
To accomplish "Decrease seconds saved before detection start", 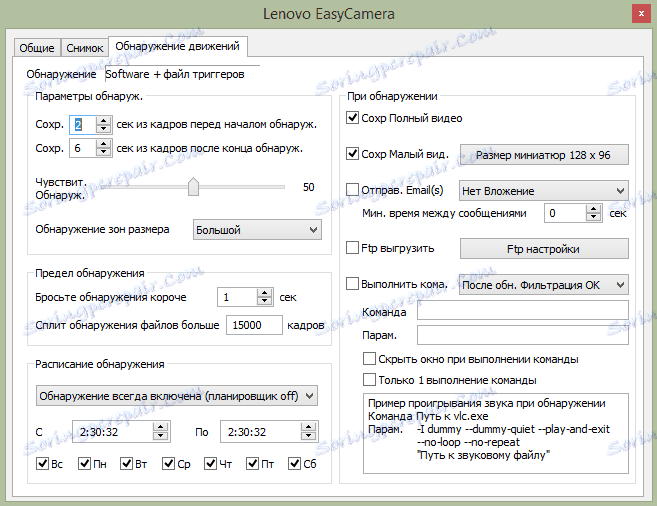I will click(x=103, y=129).
